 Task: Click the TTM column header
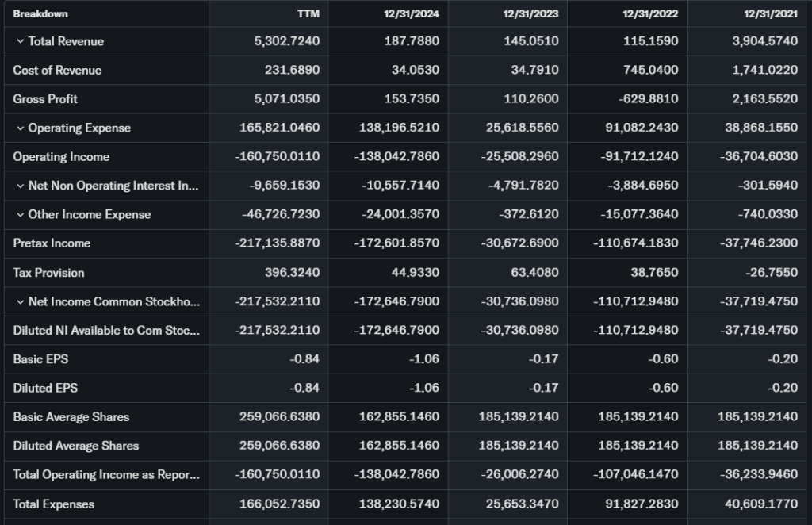click(308, 13)
